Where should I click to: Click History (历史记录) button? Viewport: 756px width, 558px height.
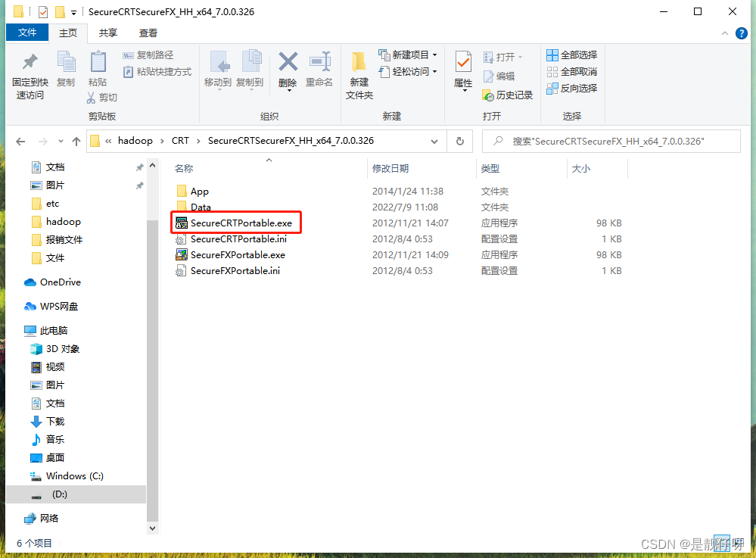pos(508,95)
